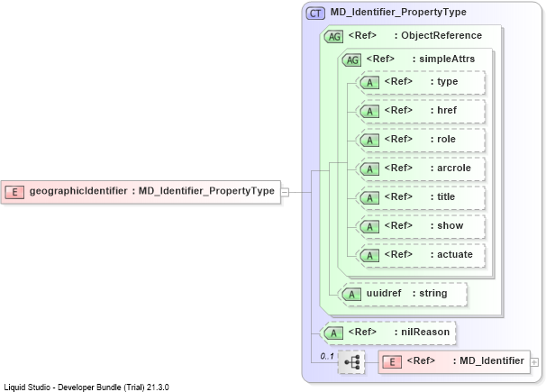
Task: Click the A icon of arcrole attribute
Action: pyautogui.click(x=369, y=169)
